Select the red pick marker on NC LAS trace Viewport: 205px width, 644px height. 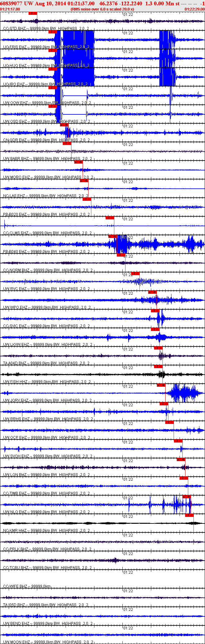click(84, 181)
